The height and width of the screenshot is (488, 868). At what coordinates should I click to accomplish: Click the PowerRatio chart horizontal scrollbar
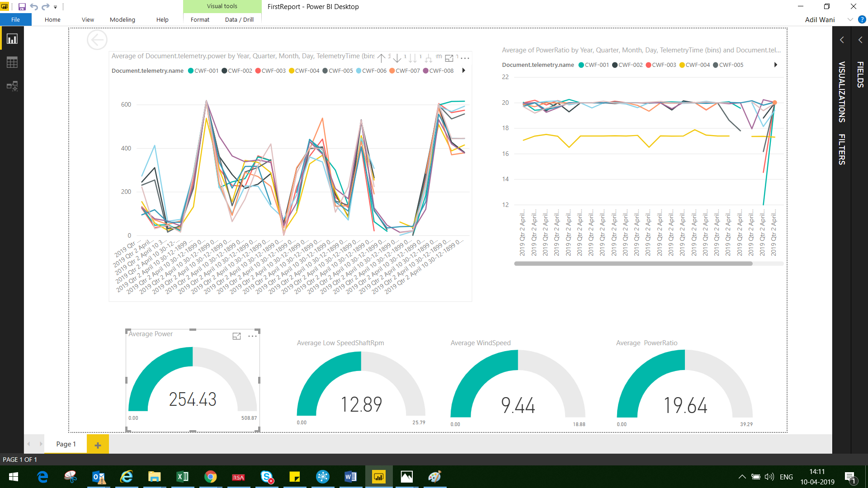(633, 263)
